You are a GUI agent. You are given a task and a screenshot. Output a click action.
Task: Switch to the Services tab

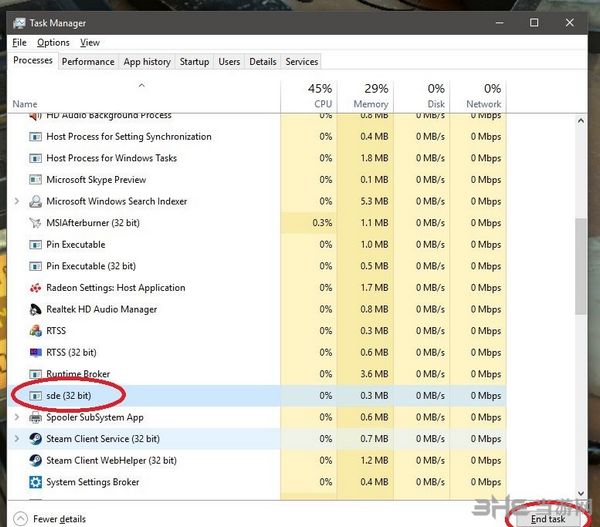(302, 62)
